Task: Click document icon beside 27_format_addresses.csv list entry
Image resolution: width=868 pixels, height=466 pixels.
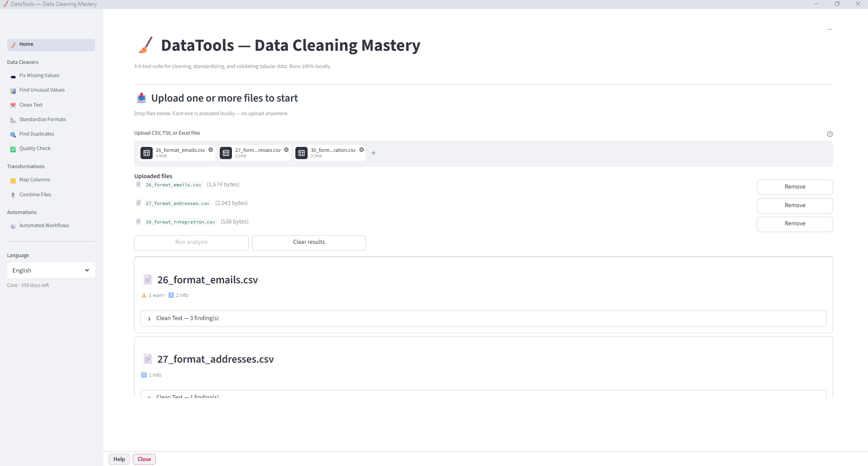Action: pos(138,203)
